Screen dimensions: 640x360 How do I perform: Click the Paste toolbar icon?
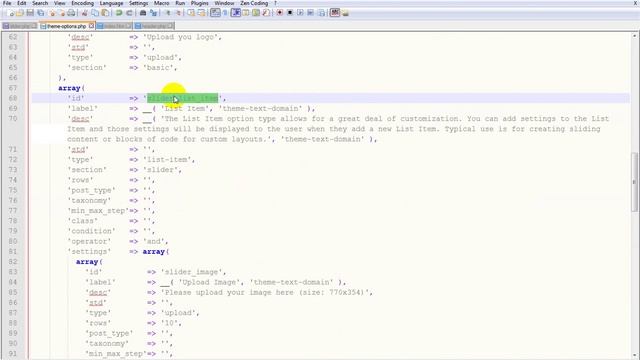pos(105,13)
